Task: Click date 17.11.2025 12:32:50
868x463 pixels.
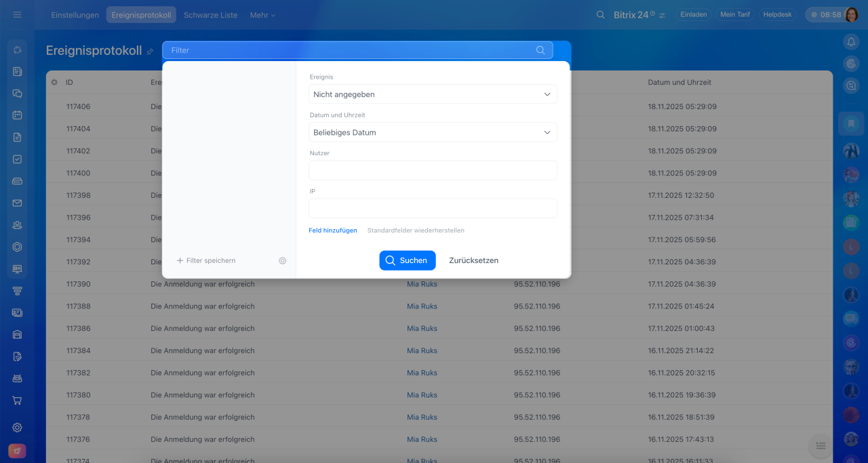Action: pos(682,195)
